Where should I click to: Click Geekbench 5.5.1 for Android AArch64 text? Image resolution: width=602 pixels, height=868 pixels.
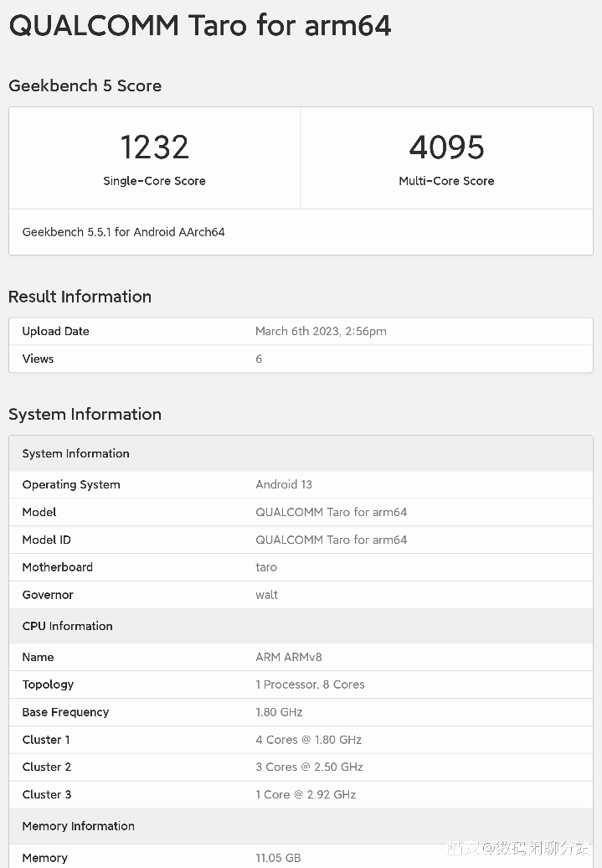pyautogui.click(x=123, y=232)
